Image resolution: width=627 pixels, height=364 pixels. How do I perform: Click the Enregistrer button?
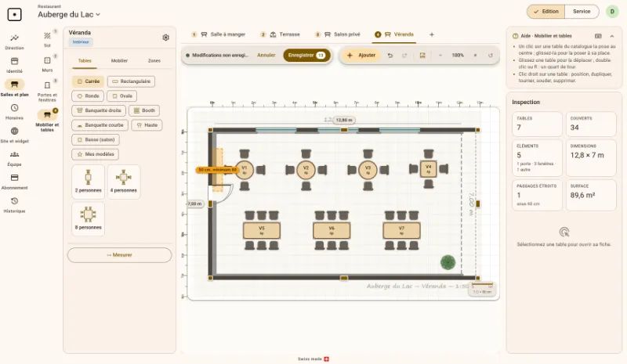(306, 55)
